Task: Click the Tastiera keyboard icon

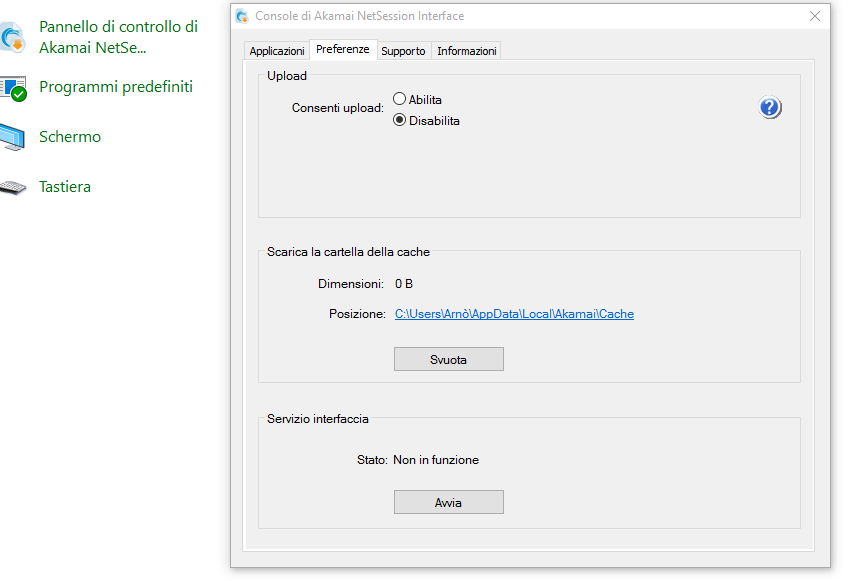Action: (x=13, y=187)
